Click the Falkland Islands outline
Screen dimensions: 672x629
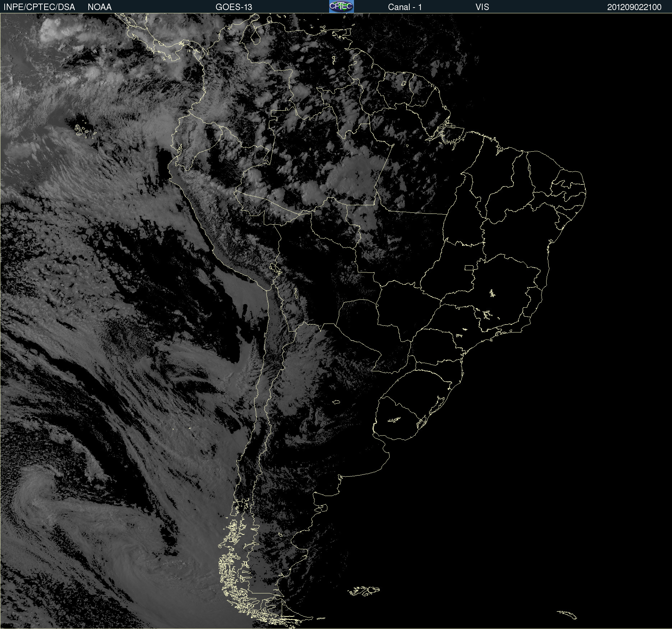pyautogui.click(x=364, y=591)
